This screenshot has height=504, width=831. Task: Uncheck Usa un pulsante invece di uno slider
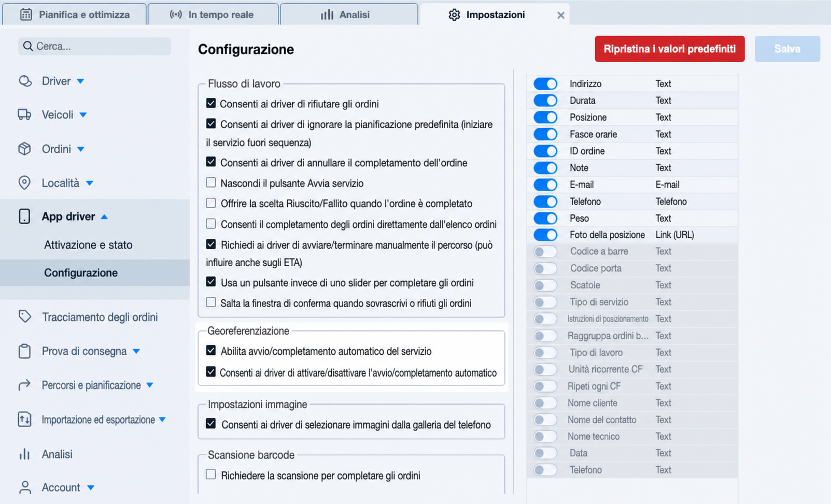[211, 282]
